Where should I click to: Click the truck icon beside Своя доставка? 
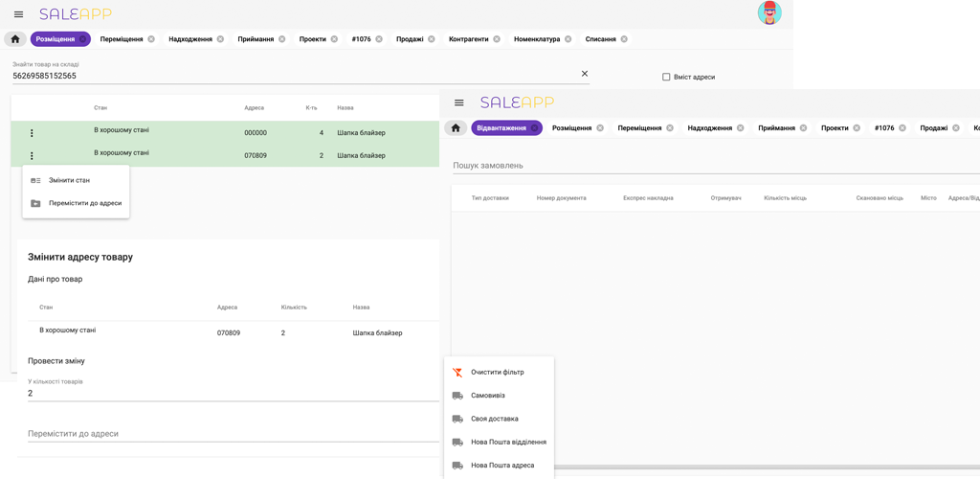pyautogui.click(x=457, y=419)
